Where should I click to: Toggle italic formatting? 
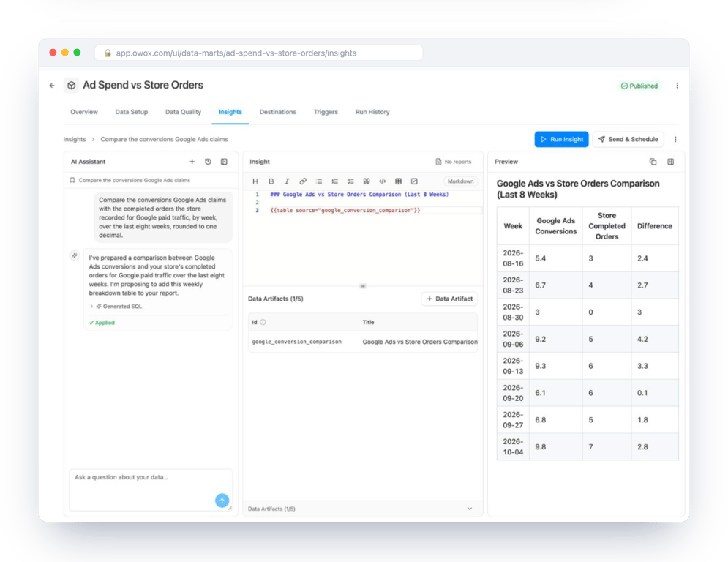point(287,181)
